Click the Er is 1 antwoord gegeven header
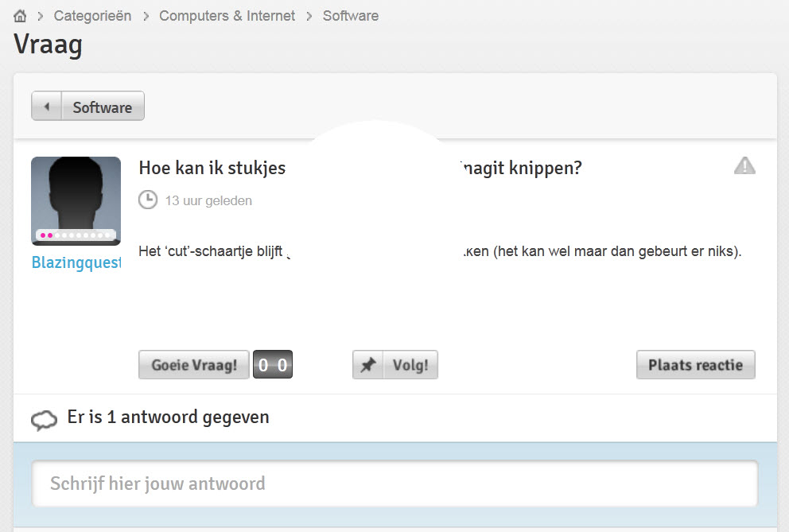This screenshot has height=532, width=789. coord(166,417)
